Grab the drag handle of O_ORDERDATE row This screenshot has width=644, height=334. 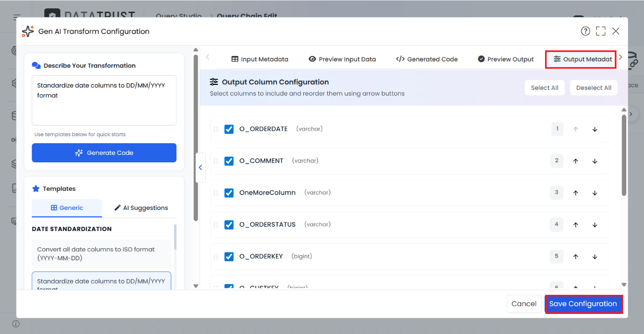click(216, 129)
